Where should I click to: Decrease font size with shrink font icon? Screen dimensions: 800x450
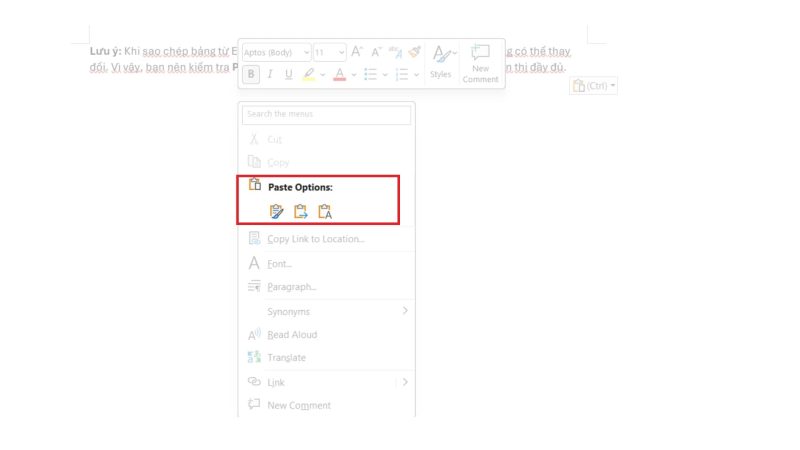coord(376,52)
